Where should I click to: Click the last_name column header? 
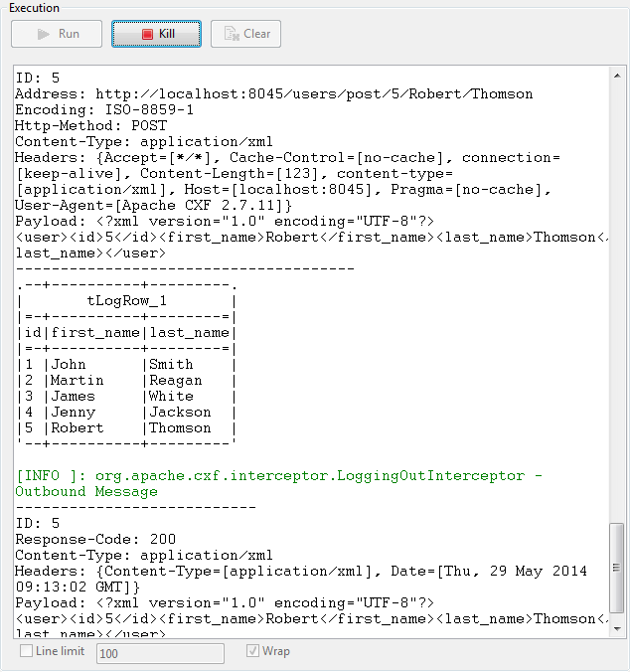(x=189, y=333)
